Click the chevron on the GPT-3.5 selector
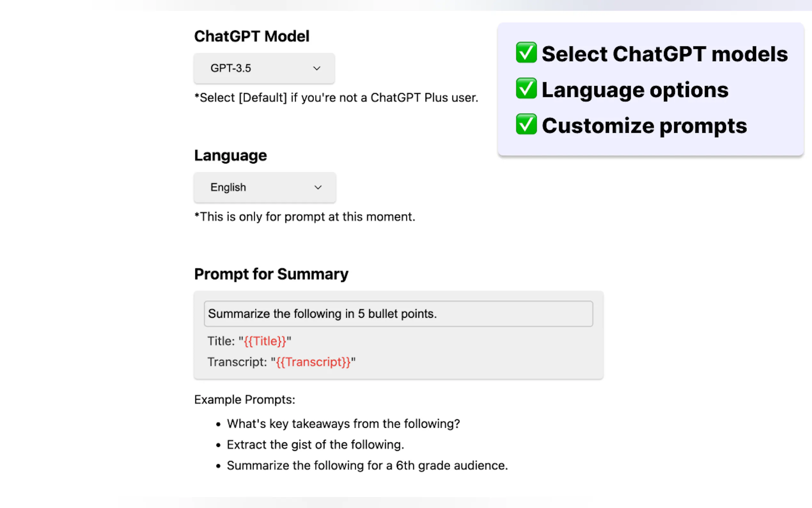The width and height of the screenshot is (812, 508). coord(316,68)
